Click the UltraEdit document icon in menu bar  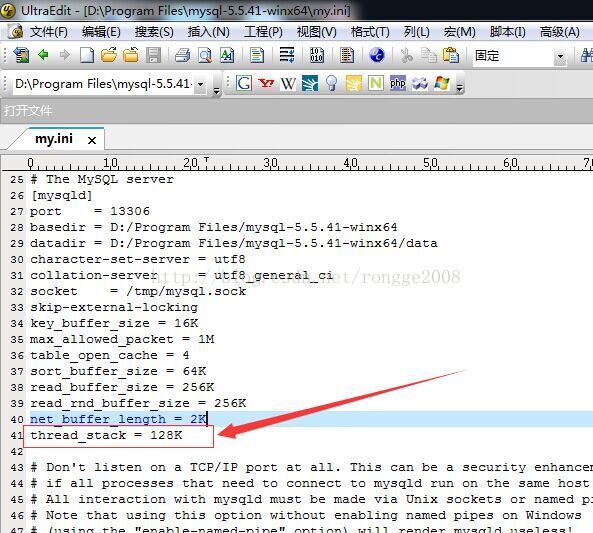(16, 32)
